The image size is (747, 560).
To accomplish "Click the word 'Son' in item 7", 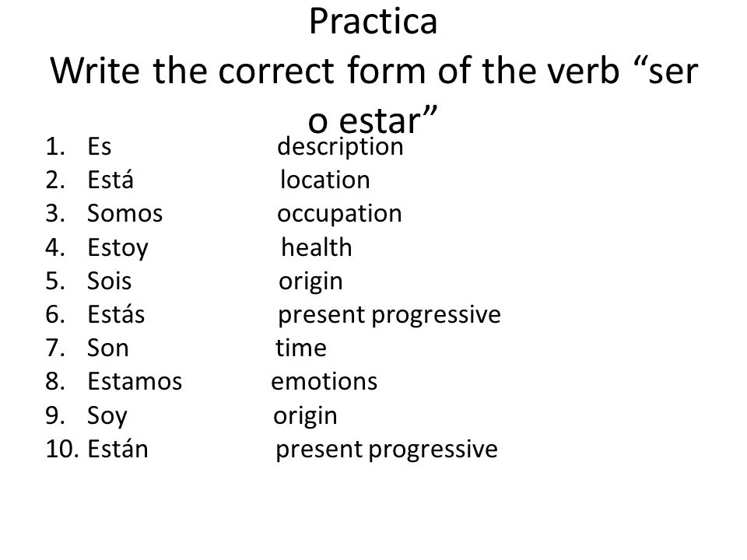I will [x=107, y=348].
